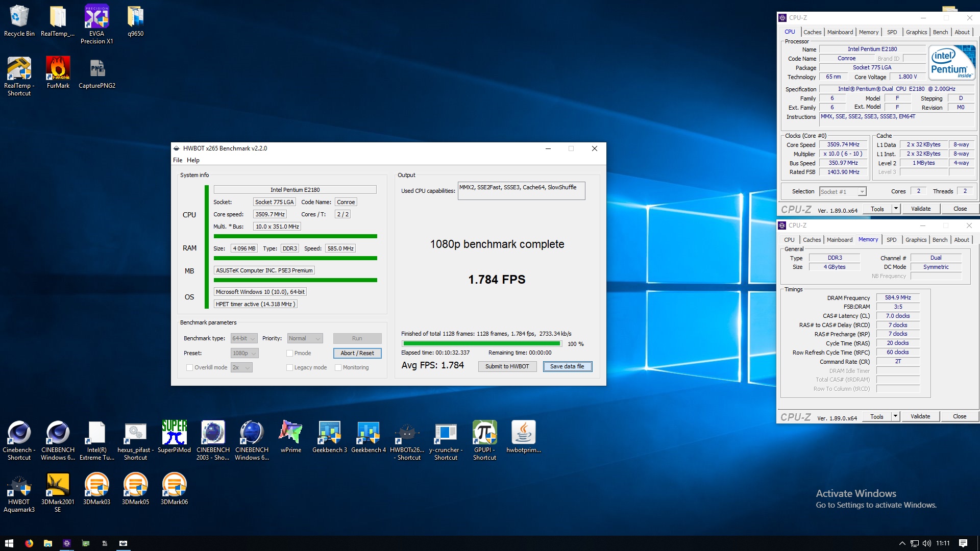The height and width of the screenshot is (551, 980).
Task: Switch to SPD tab in lower CPU-Z
Action: tap(891, 240)
